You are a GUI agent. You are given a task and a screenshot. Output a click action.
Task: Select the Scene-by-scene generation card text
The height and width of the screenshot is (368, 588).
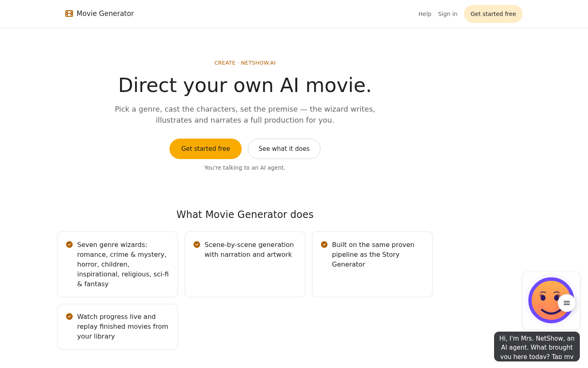point(249,249)
